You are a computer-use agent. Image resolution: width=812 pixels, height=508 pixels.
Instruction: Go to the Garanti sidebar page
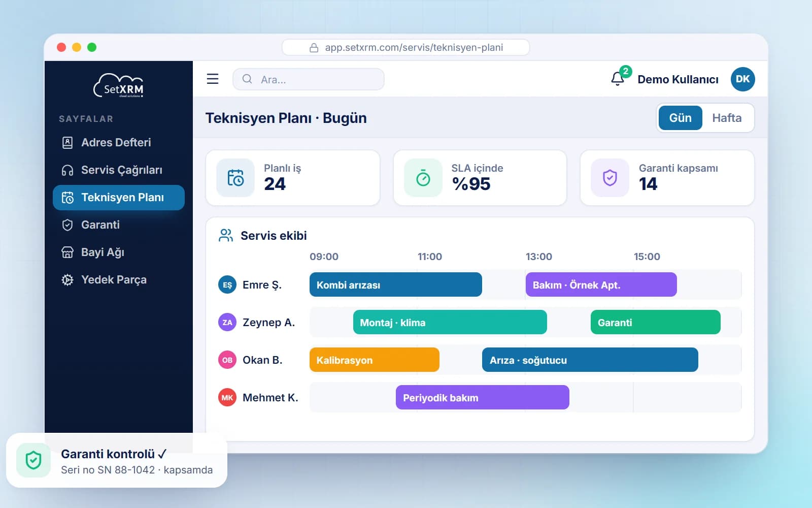tap(119, 225)
